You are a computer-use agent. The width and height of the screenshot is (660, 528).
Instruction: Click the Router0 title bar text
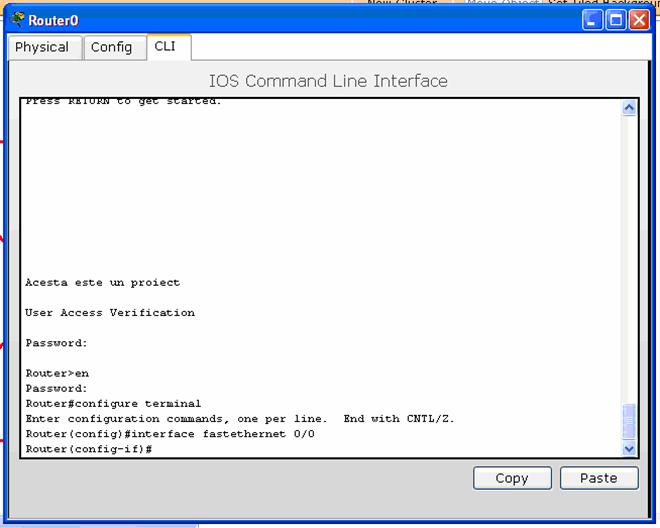53,21
